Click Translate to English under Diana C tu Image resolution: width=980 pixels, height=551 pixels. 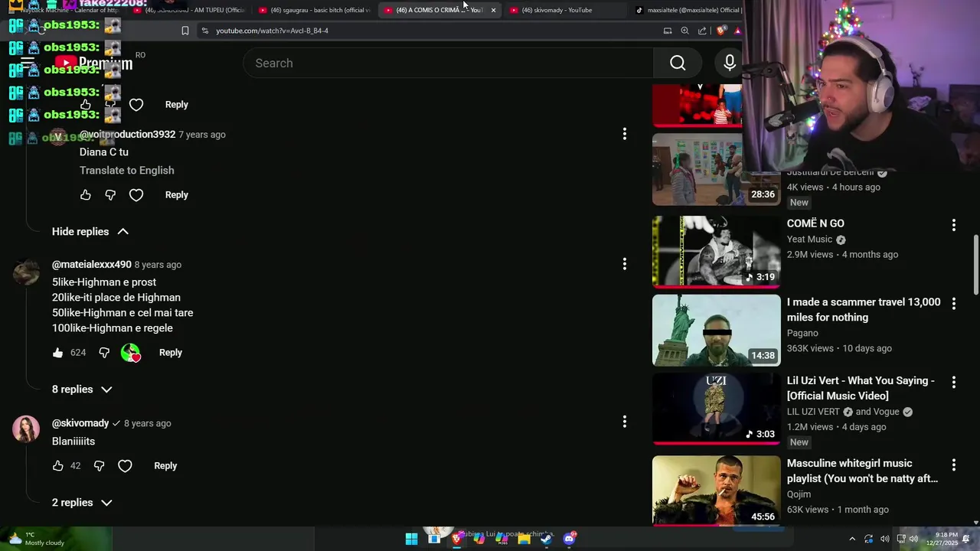[x=126, y=170]
